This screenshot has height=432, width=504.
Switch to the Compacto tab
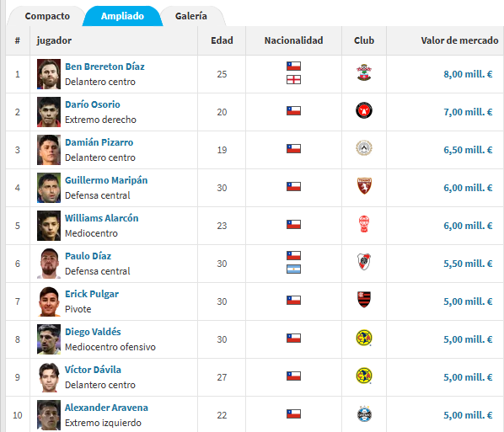point(47,16)
